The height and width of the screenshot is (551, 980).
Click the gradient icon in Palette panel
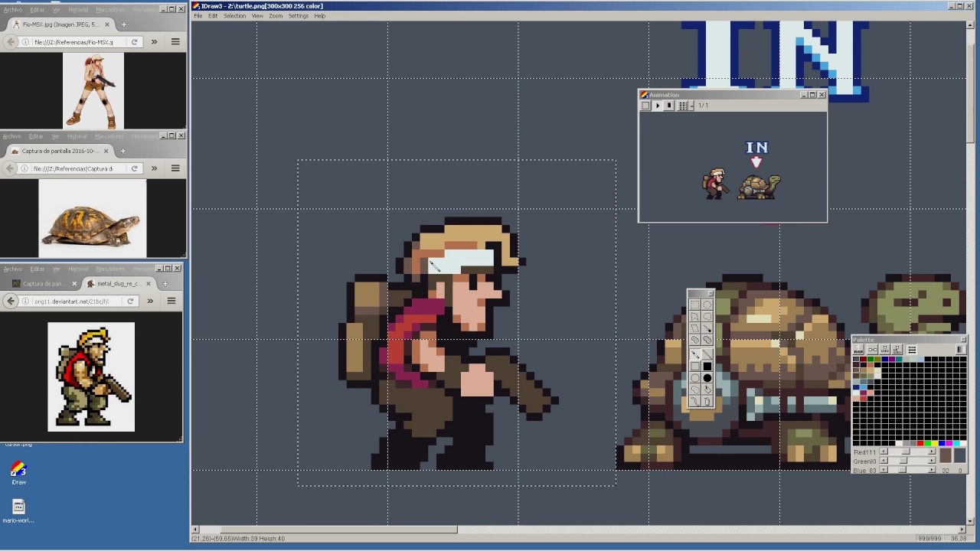[961, 350]
